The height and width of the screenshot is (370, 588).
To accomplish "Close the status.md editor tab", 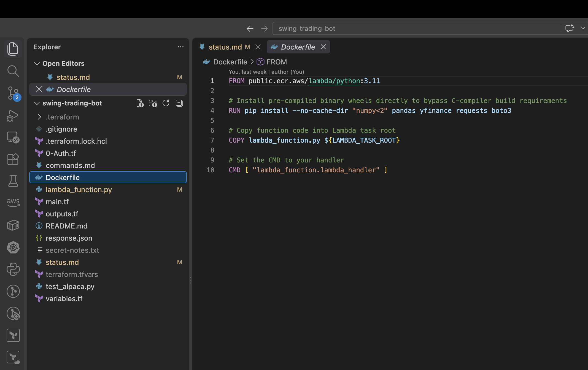I will pos(258,47).
